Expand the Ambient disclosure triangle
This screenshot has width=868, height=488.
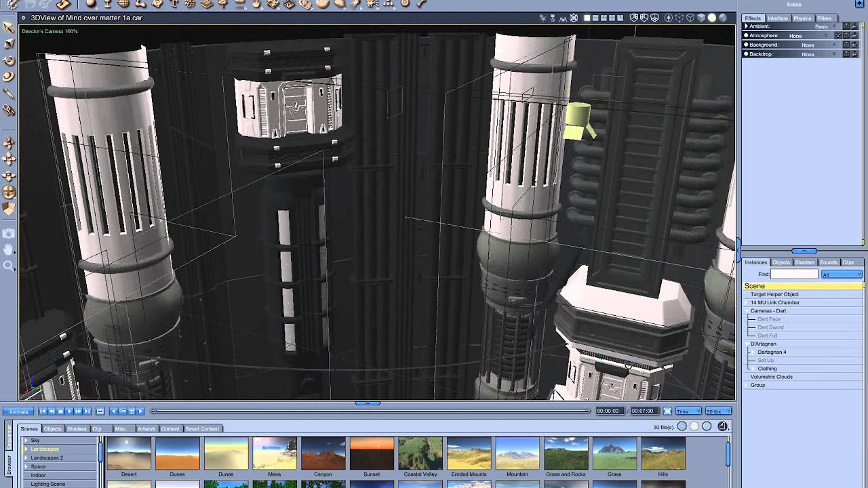point(747,26)
